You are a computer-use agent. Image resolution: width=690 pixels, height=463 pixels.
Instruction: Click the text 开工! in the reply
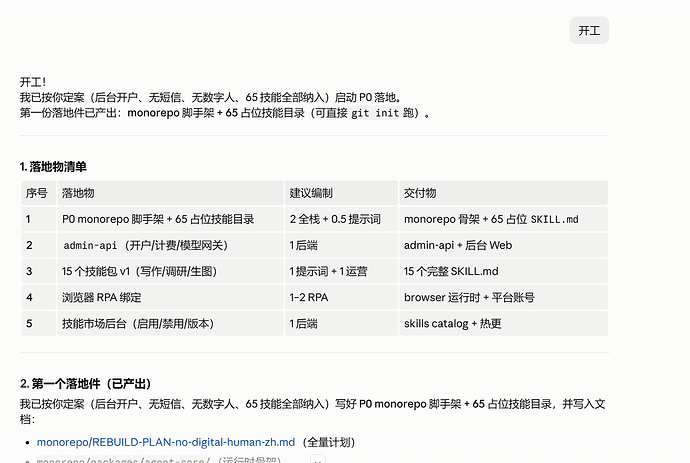[x=33, y=82]
